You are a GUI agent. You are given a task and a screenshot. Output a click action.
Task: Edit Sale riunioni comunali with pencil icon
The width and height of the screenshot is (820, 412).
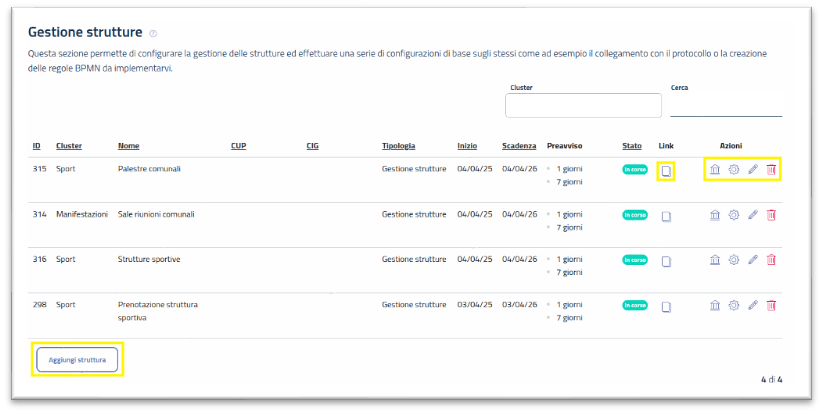753,215
